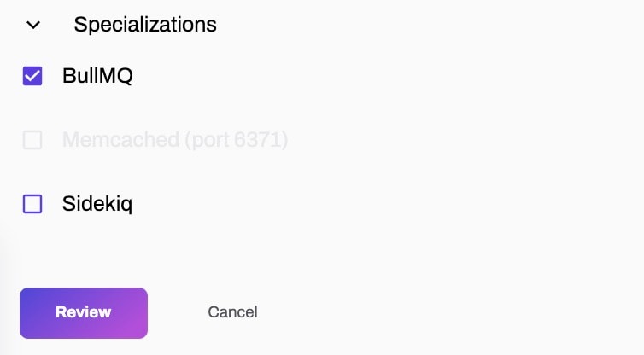Viewport: 644px width, 355px height.
Task: Deselect the BullMQ specialization
Action: tap(32, 77)
